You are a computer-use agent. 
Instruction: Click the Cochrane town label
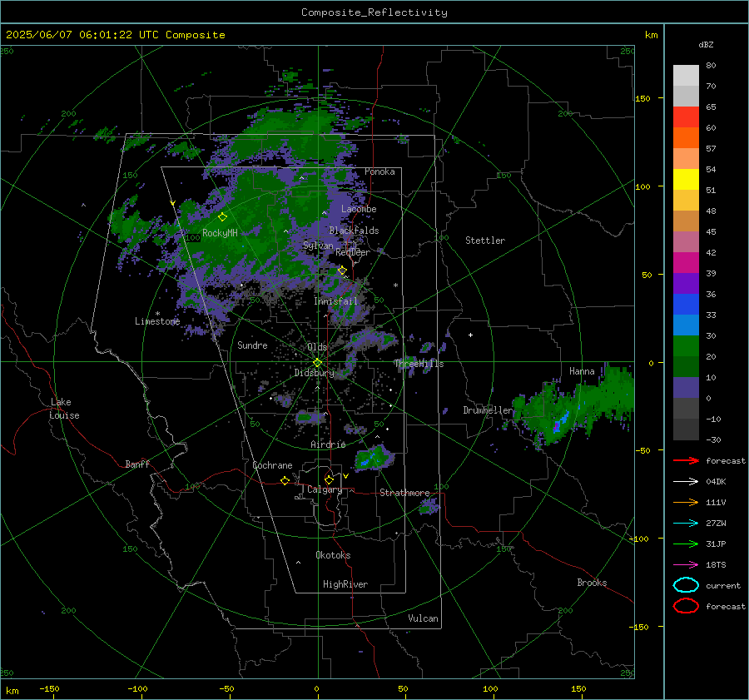[x=272, y=465]
